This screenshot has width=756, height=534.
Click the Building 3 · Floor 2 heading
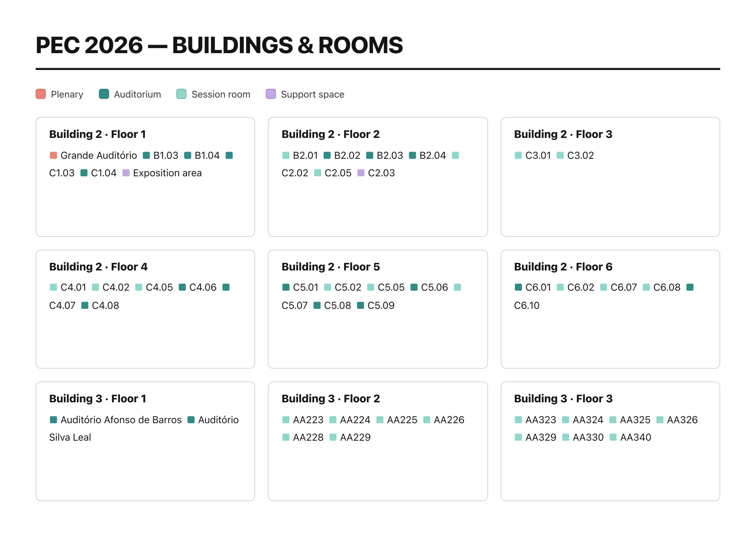pos(330,399)
